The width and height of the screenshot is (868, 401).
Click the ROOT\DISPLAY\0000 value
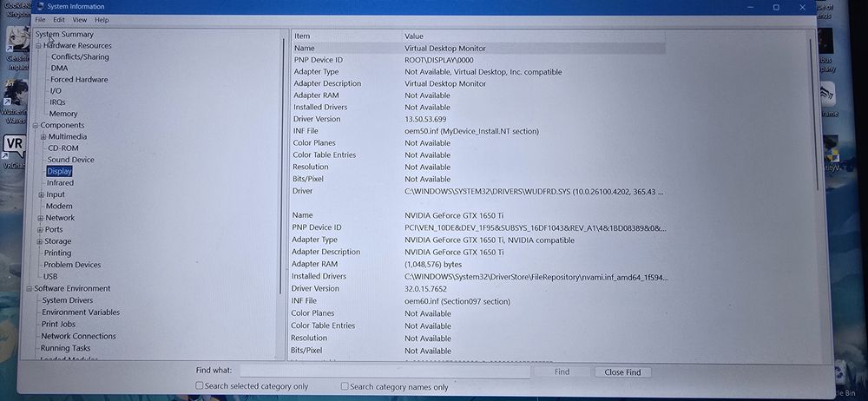(439, 61)
